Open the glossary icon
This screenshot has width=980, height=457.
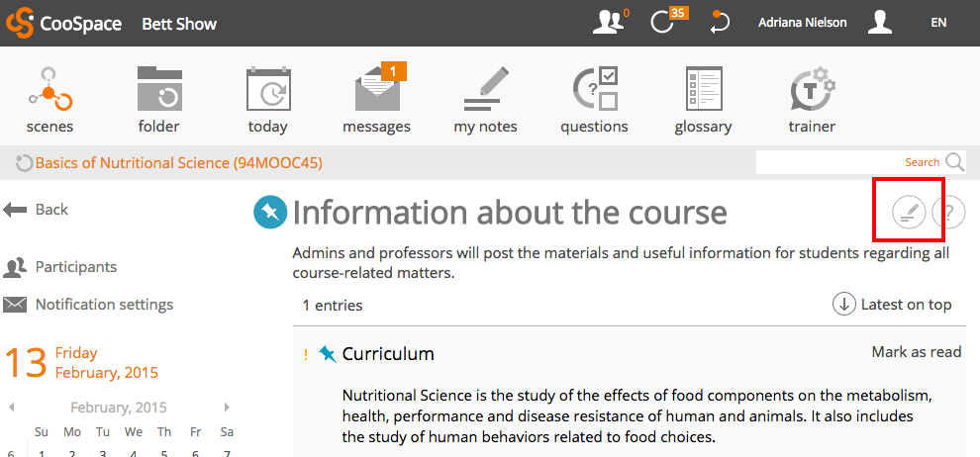(x=703, y=89)
